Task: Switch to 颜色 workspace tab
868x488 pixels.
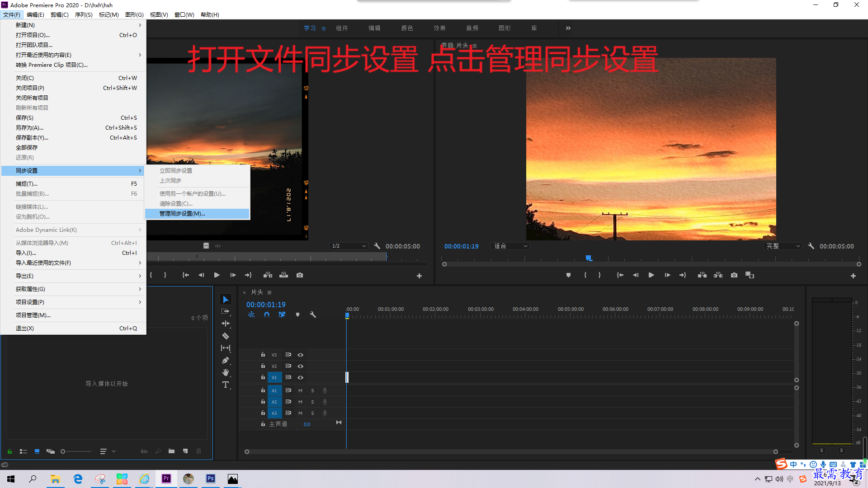Action: pos(407,28)
